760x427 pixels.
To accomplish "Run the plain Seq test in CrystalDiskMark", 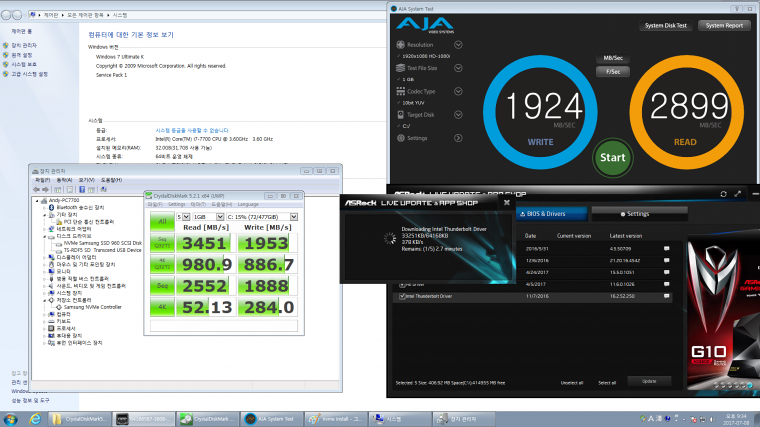I will [x=162, y=285].
